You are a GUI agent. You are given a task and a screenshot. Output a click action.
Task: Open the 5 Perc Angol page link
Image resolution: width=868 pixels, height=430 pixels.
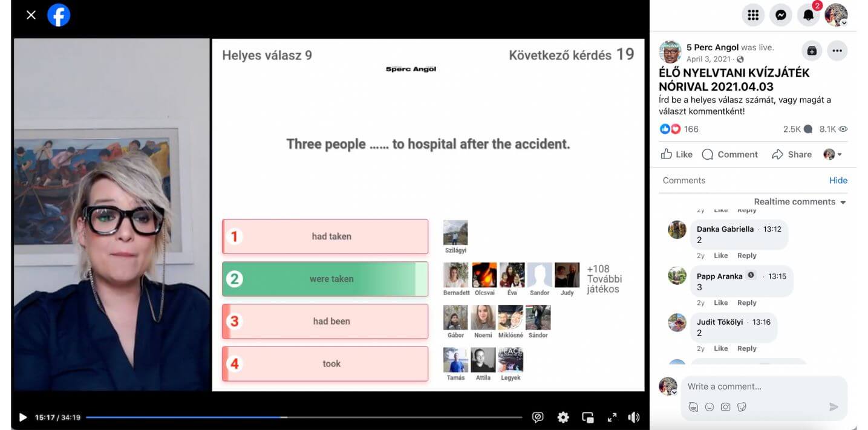point(713,47)
